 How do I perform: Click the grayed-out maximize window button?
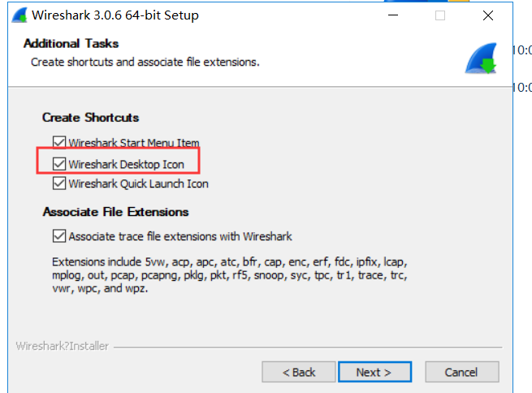pyautogui.click(x=440, y=15)
